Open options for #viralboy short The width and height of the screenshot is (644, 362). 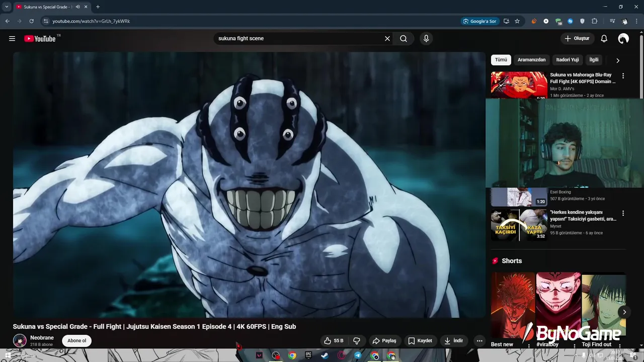tap(574, 346)
